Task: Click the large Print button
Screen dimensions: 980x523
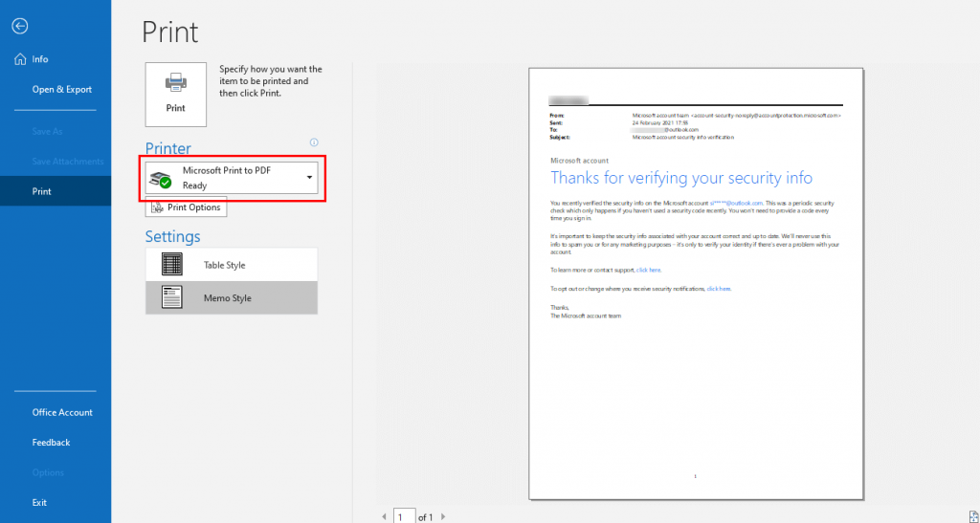Action: (x=176, y=95)
